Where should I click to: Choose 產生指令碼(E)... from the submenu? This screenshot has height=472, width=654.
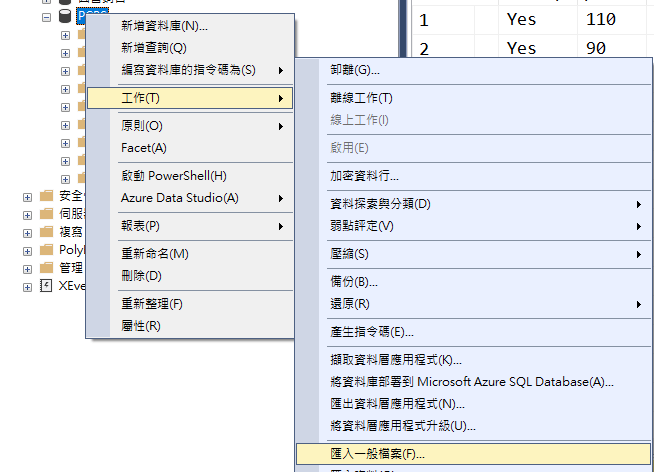pos(372,332)
